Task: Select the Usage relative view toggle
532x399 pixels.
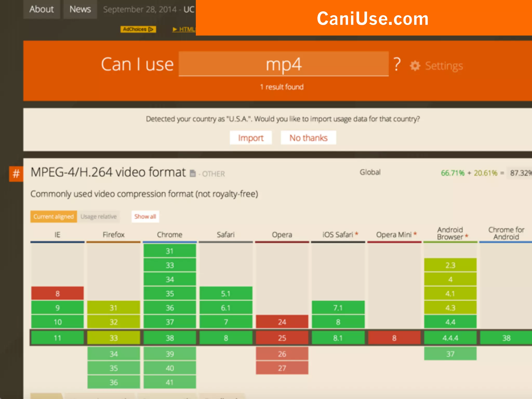Action: 98,216
